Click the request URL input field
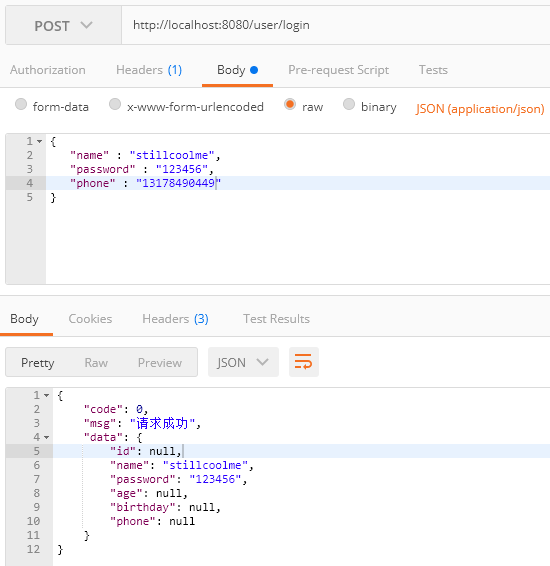Viewport: 550px width, 566px height. pyautogui.click(x=336, y=25)
